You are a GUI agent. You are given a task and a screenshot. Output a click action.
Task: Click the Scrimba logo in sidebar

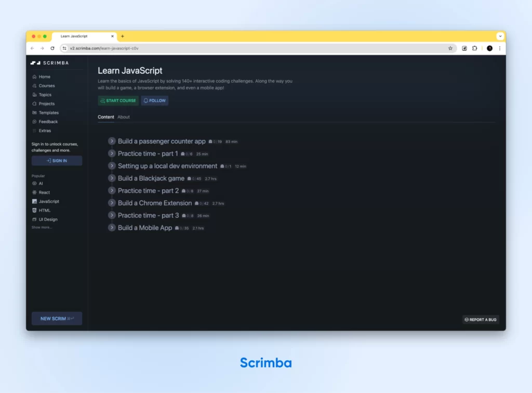49,63
